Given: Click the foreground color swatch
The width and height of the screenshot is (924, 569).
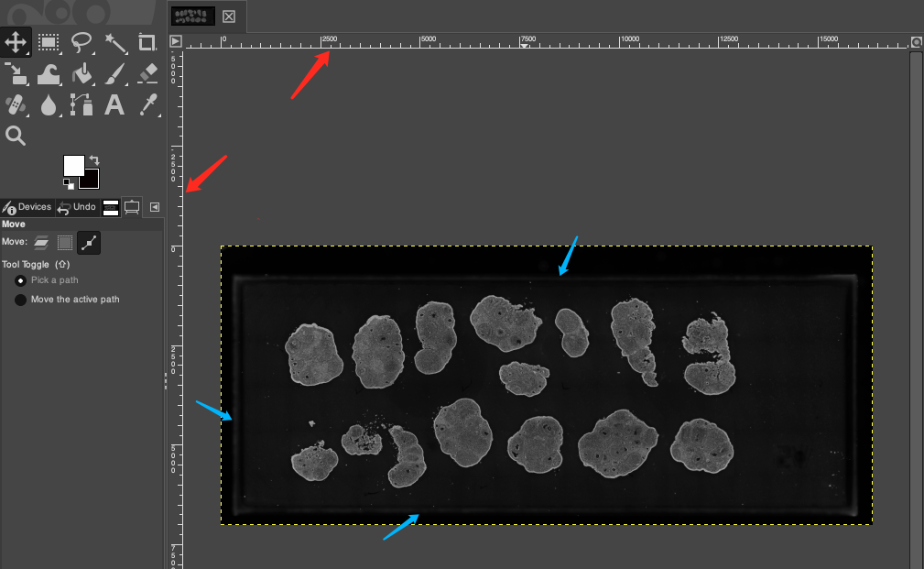Looking at the screenshot, I should [73, 166].
